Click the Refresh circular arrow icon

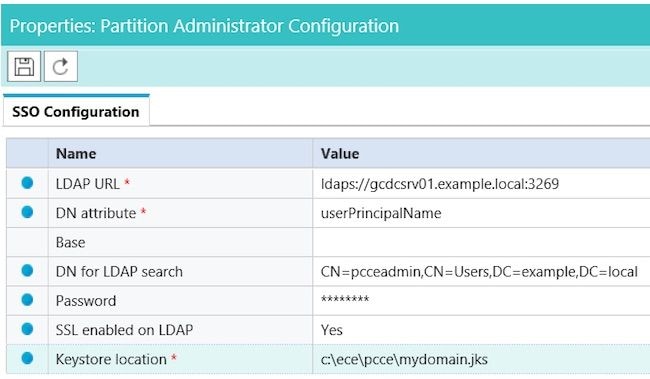61,66
